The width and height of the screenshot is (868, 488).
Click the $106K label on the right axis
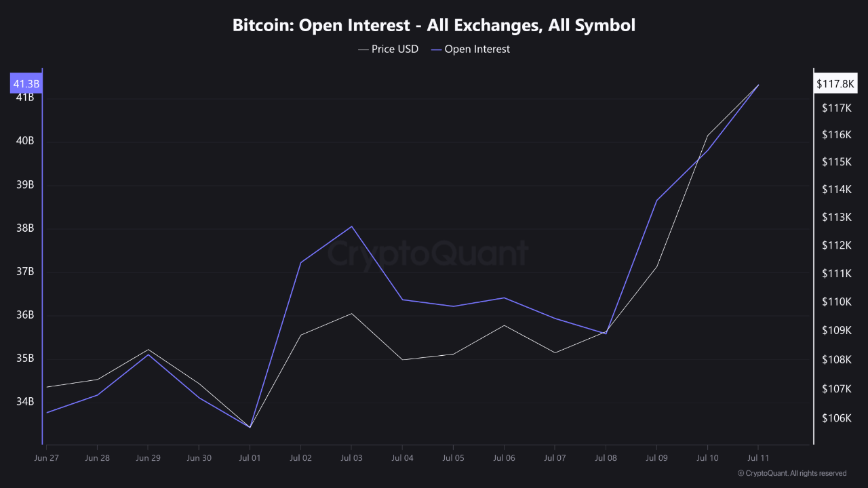click(835, 418)
